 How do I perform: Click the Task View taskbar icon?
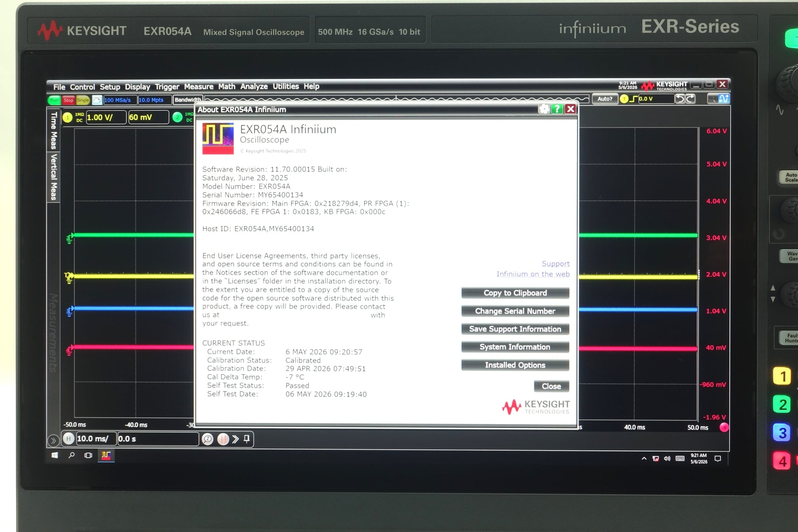pos(88,455)
